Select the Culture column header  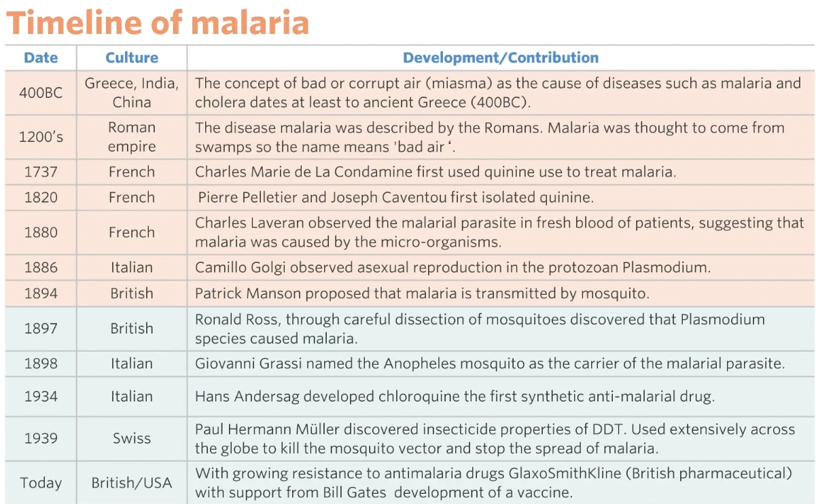(132, 58)
